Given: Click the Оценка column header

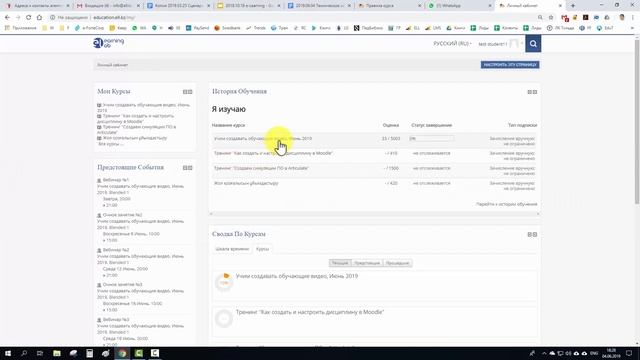Looking at the screenshot, I should (x=391, y=125).
